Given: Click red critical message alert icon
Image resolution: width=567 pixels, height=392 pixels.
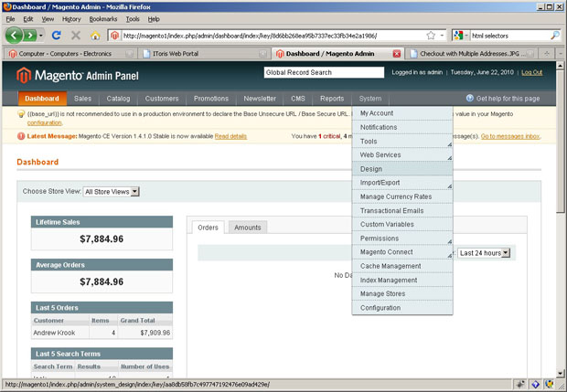Looking at the screenshot, I should tap(21, 136).
